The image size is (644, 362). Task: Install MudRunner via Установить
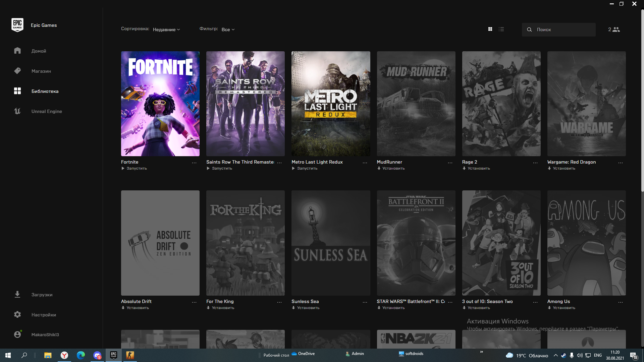pyautogui.click(x=391, y=168)
